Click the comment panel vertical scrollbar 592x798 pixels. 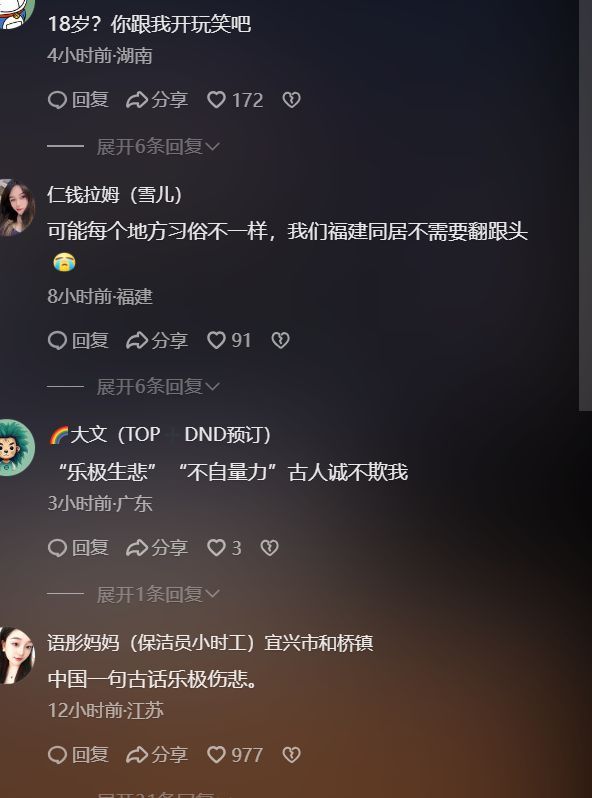[x=585, y=205]
